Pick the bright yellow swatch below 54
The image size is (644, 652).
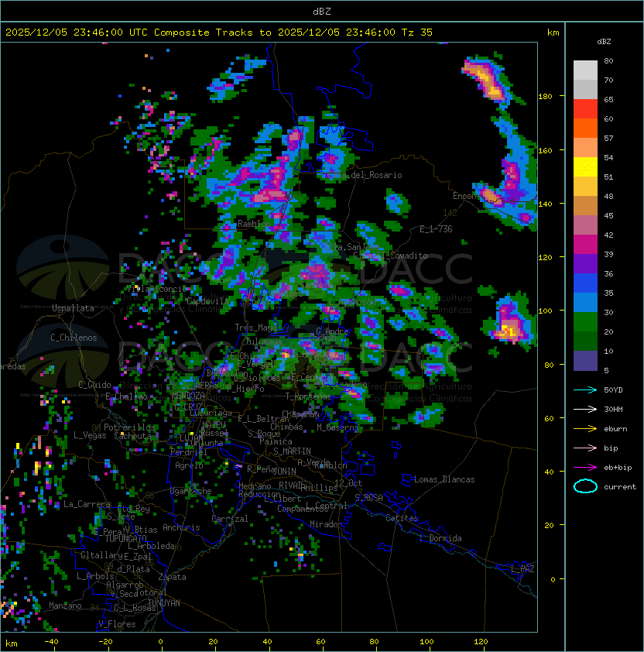[585, 167]
